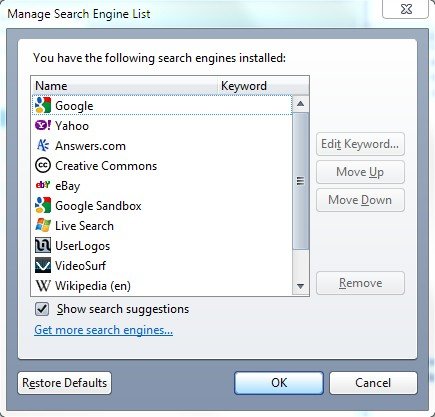Toggle Show search suggestions checkbox

click(42, 309)
